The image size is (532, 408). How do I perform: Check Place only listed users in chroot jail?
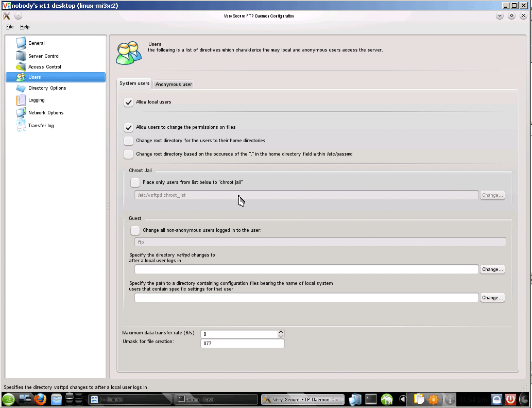click(135, 182)
